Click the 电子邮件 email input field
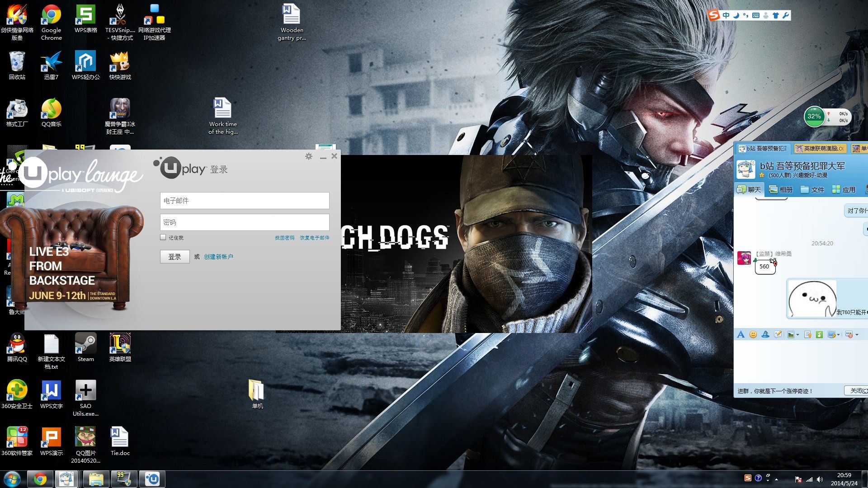Image resolution: width=868 pixels, height=488 pixels. click(x=245, y=201)
